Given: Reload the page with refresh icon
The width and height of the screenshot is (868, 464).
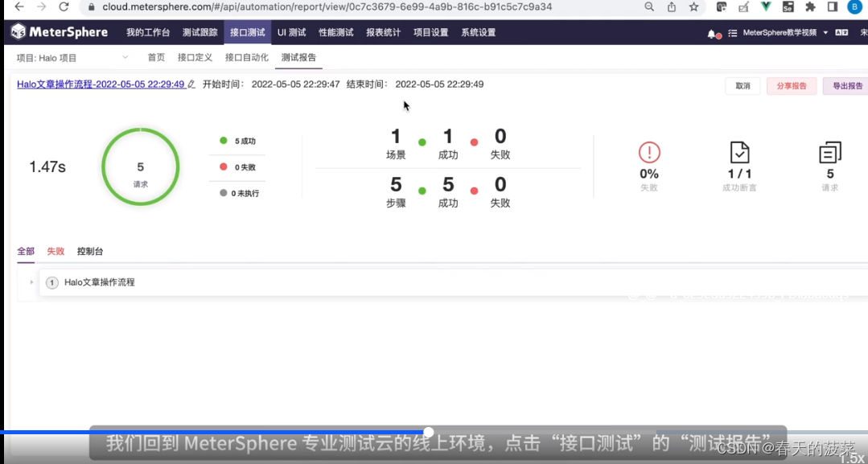Looking at the screenshot, I should (64, 6).
